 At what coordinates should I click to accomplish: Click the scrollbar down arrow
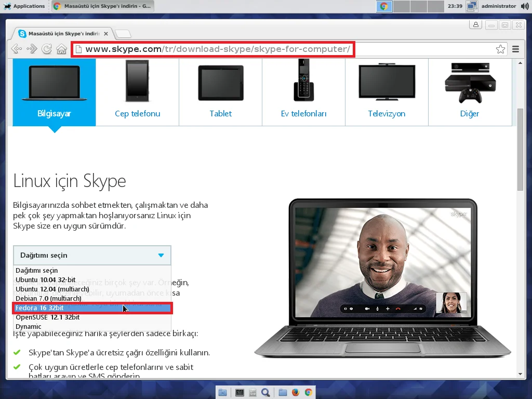pos(520,374)
